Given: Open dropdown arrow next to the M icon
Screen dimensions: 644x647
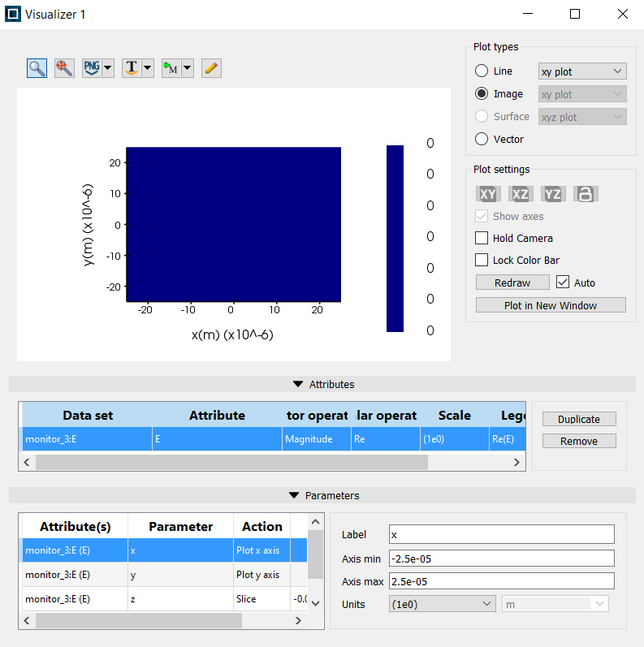Looking at the screenshot, I should click(188, 68).
